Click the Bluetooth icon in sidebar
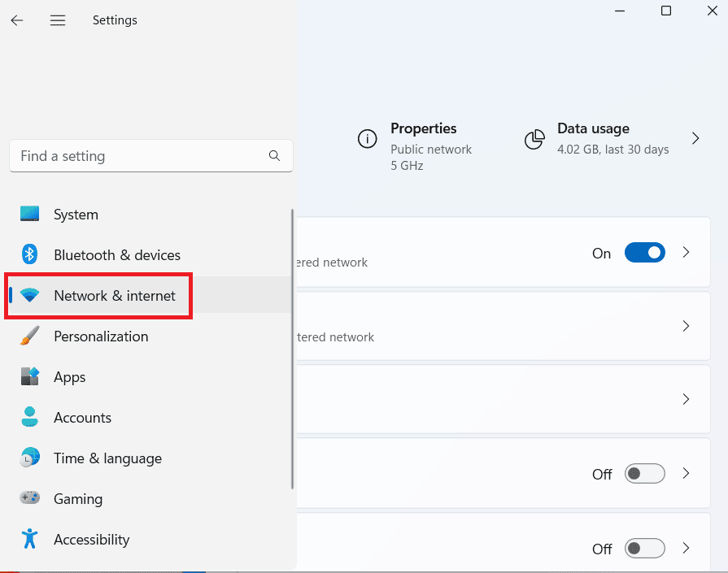Image resolution: width=728 pixels, height=573 pixels. (30, 254)
